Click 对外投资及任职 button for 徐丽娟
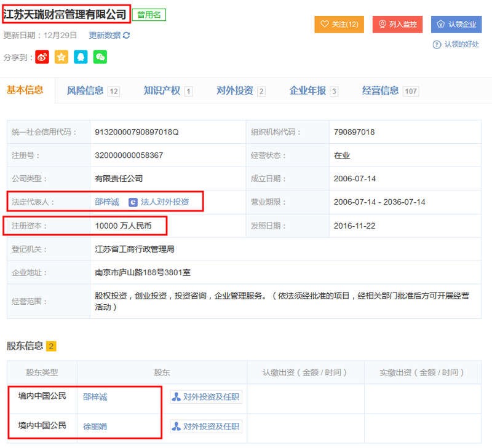Screen dimensions: 492x448 tap(206, 426)
